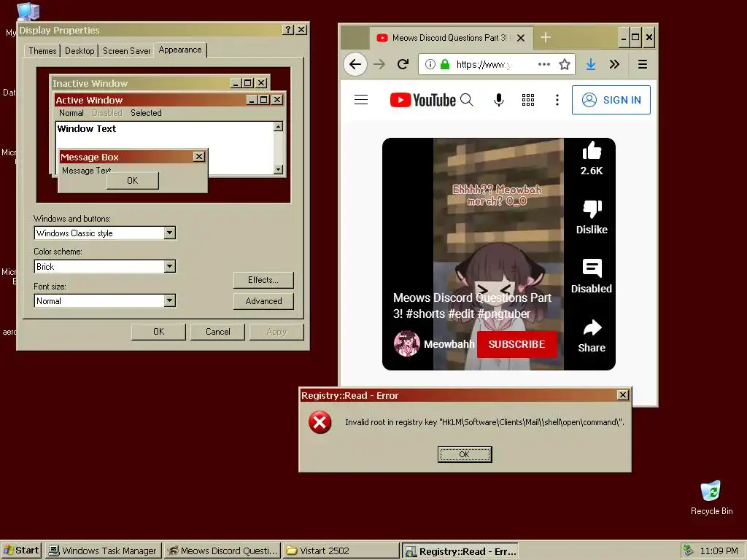Click the Effects... button
This screenshot has width=747, height=560.
pyautogui.click(x=263, y=280)
